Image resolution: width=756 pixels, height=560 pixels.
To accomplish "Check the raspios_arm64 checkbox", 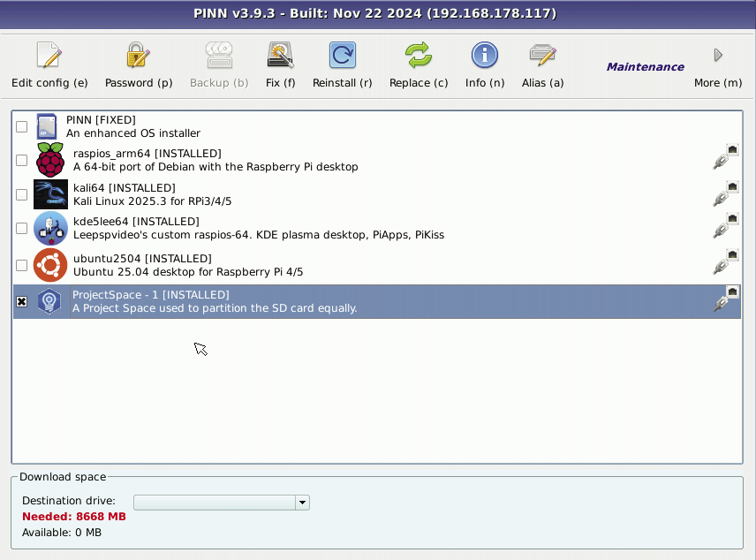I will (x=22, y=160).
